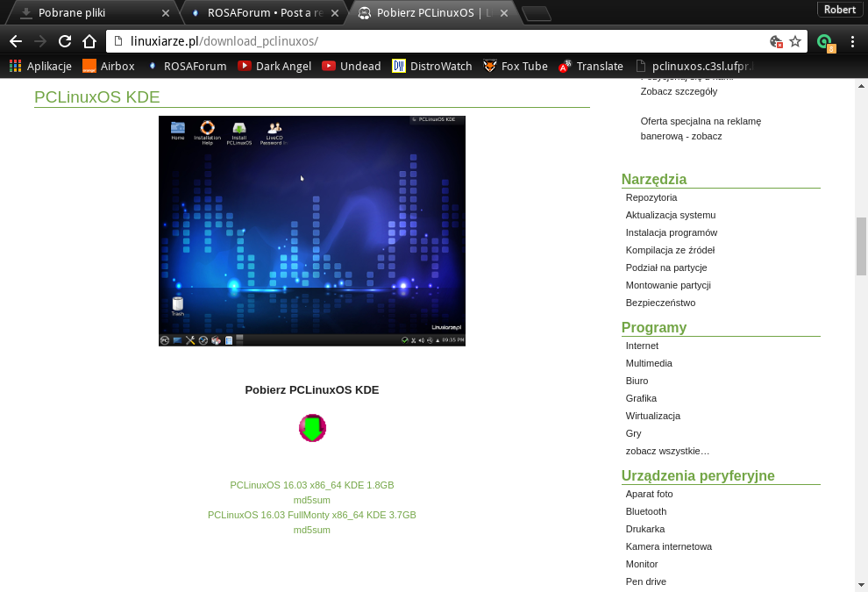868x592 pixels.
Task: Open Kamera internetowa link
Action: click(669, 546)
